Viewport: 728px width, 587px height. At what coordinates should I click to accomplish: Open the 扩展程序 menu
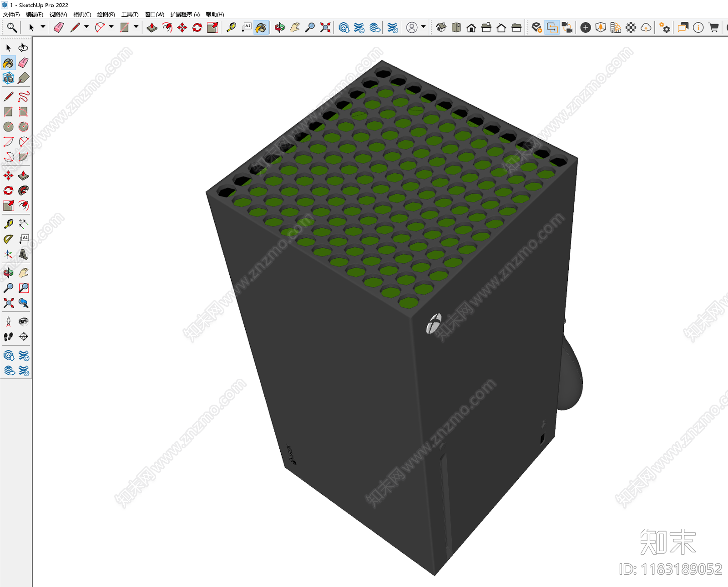(185, 15)
